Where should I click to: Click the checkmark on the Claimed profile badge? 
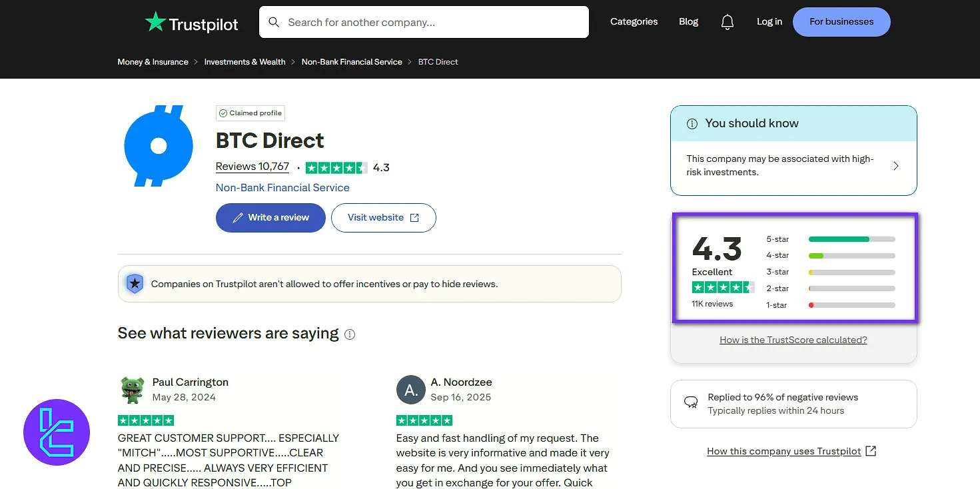click(x=223, y=113)
